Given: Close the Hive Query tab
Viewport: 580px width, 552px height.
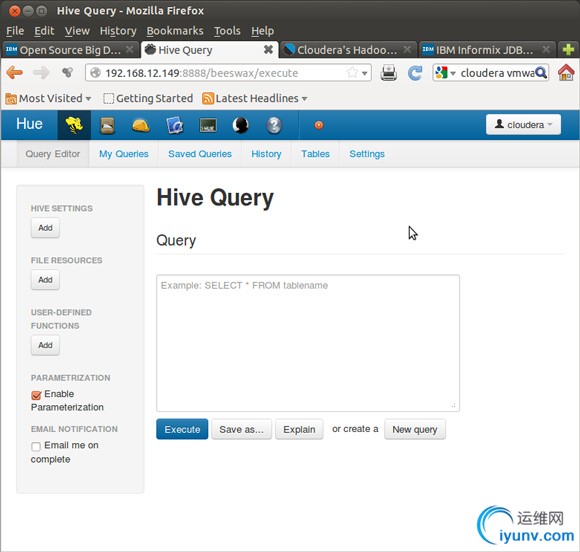Looking at the screenshot, I should [x=268, y=50].
